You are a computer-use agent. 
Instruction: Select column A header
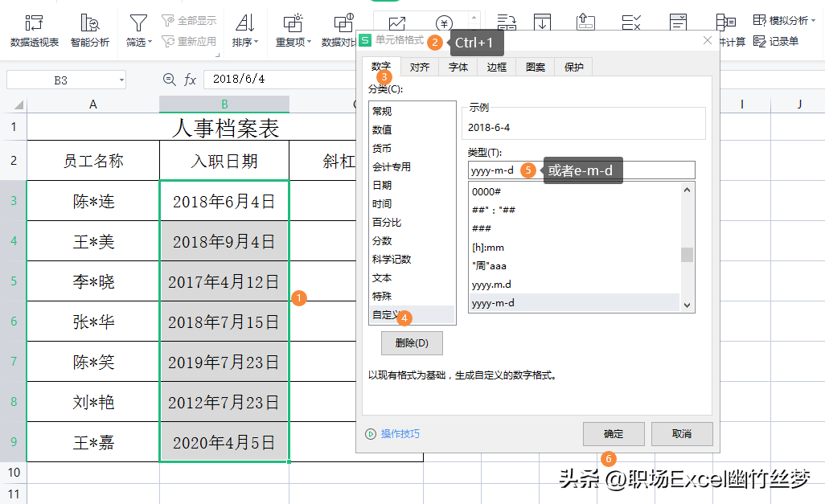93,104
